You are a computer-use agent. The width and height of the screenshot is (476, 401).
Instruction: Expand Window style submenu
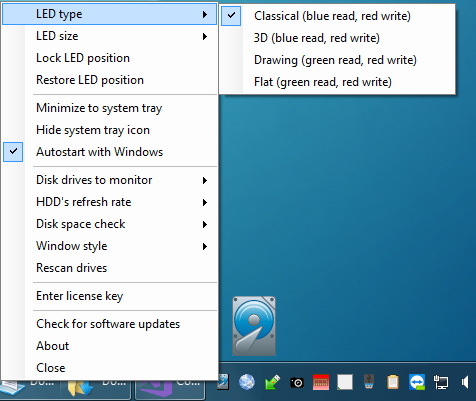[x=109, y=246]
